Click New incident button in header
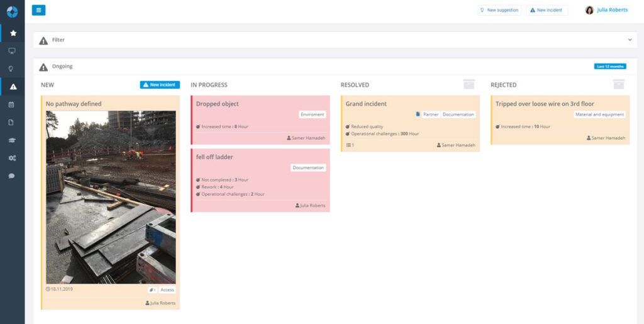 pos(547,10)
